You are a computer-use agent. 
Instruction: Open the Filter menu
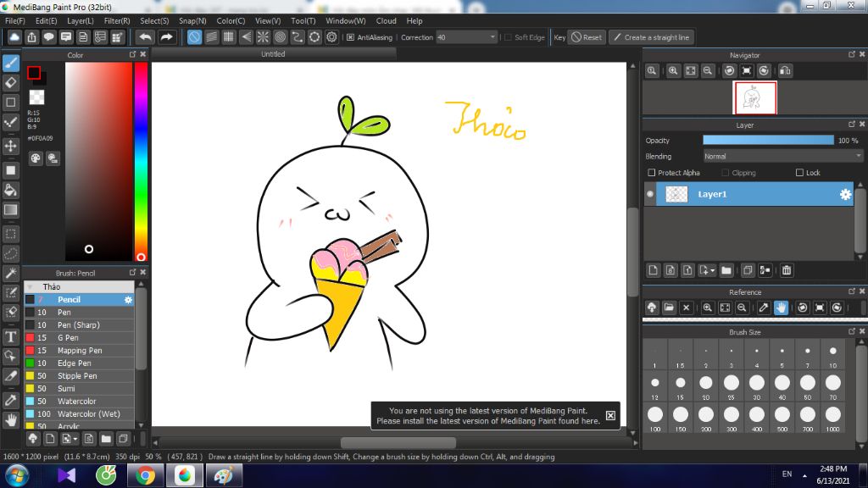(117, 21)
